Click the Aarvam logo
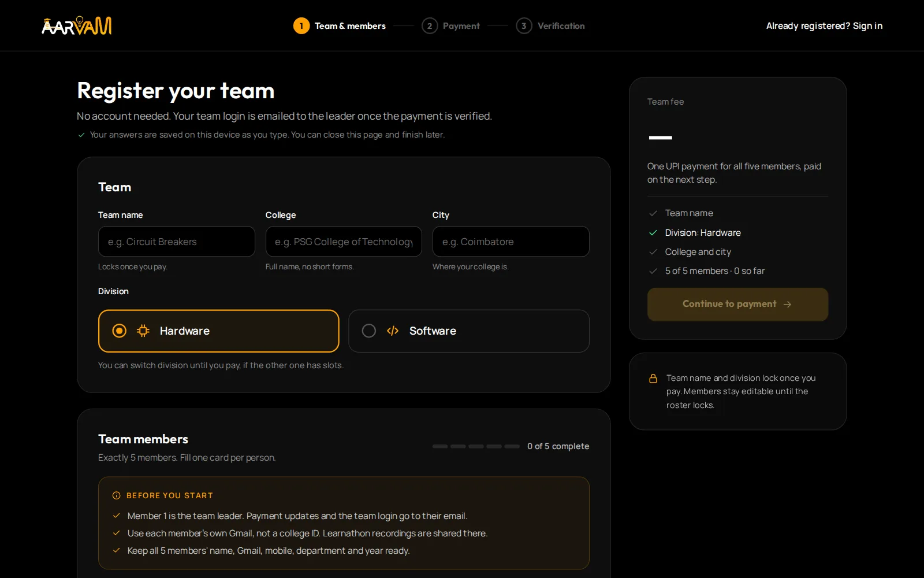Viewport: 924px width, 578px height. point(77,25)
